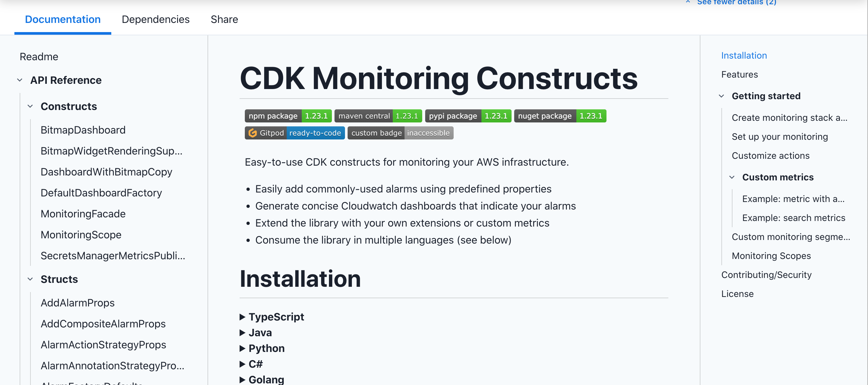Collapse Custom metrics in table of contents

point(732,177)
